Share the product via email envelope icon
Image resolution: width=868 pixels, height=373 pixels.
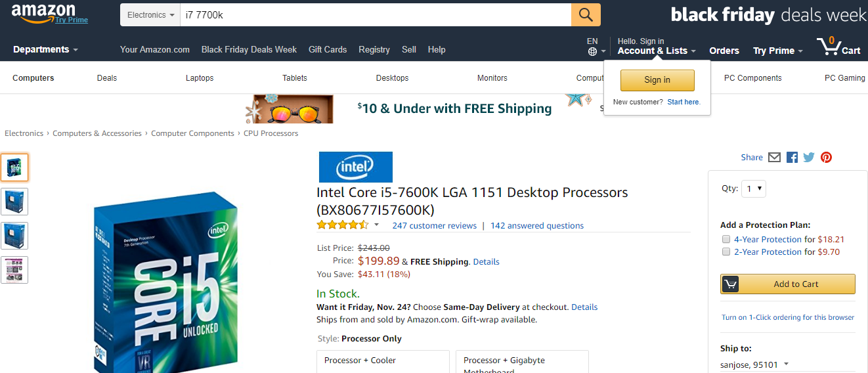coord(774,158)
